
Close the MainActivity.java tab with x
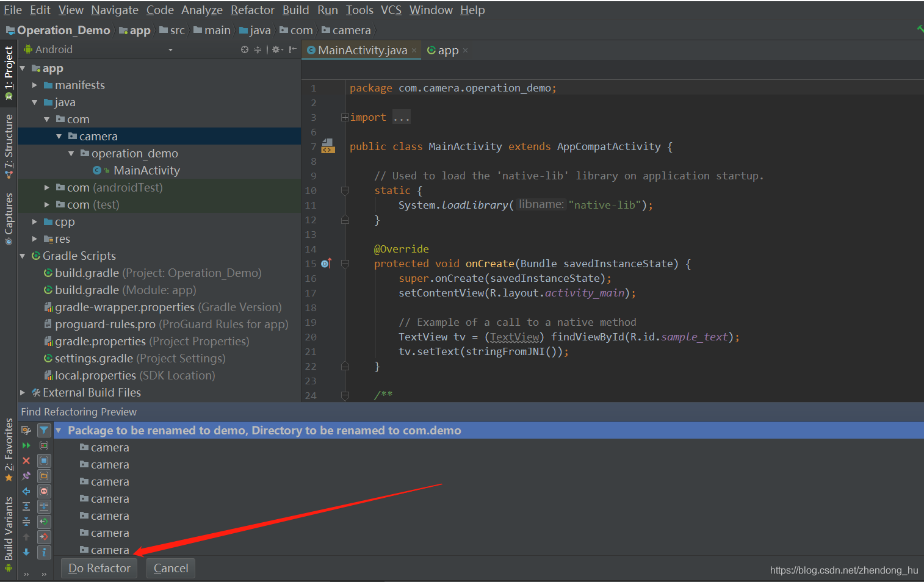(x=414, y=51)
